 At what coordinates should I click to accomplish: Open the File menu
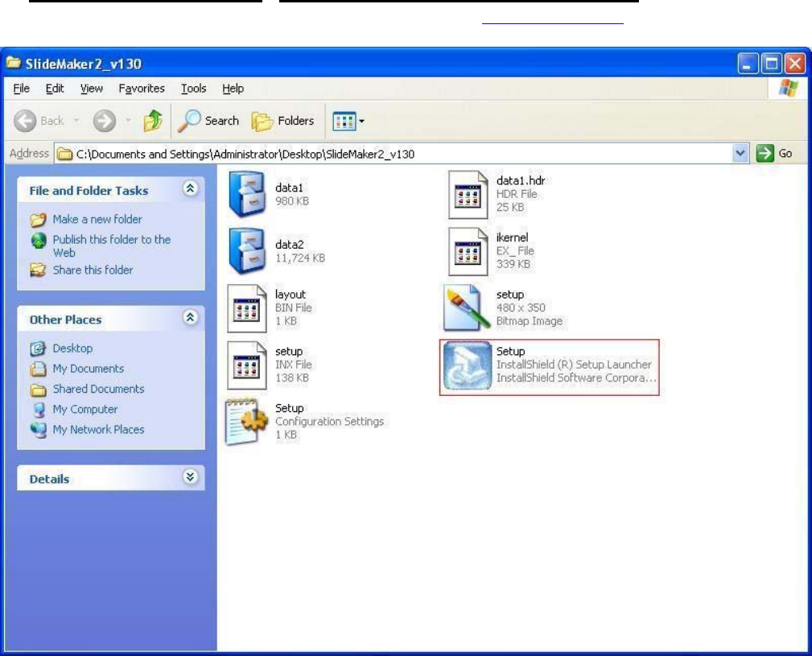pyautogui.click(x=21, y=89)
